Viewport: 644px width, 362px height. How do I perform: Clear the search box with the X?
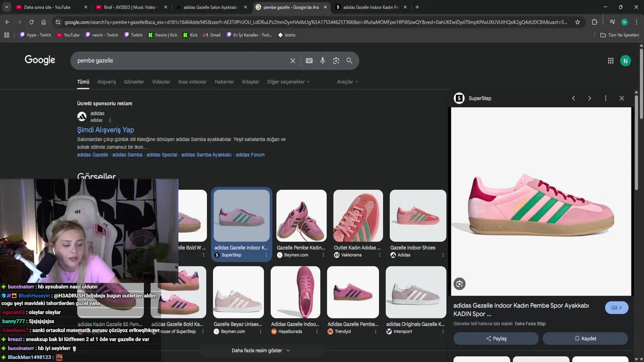click(292, 61)
